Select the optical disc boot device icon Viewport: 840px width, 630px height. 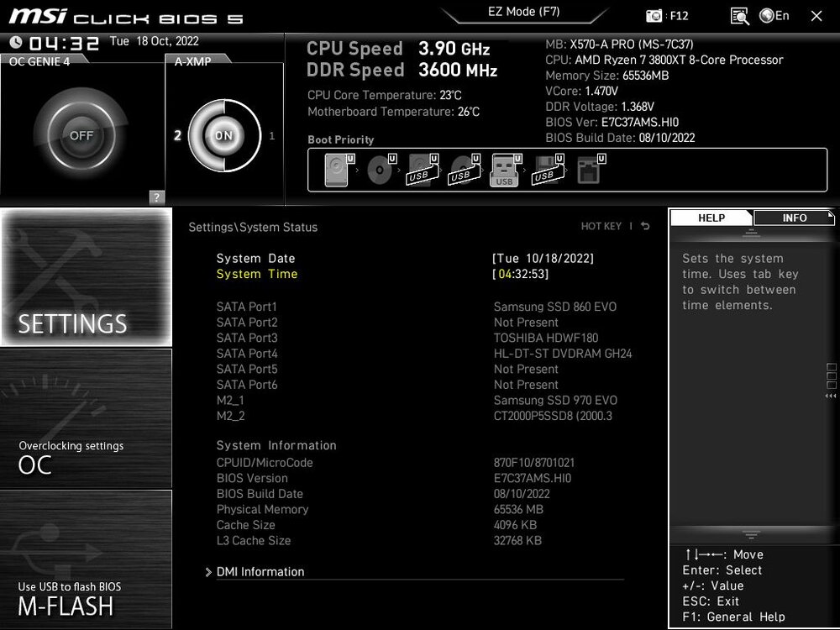pyautogui.click(x=380, y=171)
